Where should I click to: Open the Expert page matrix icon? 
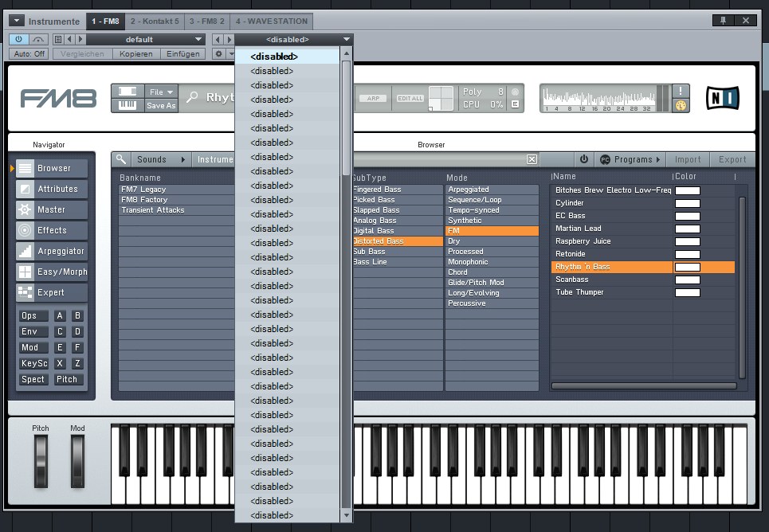point(25,292)
